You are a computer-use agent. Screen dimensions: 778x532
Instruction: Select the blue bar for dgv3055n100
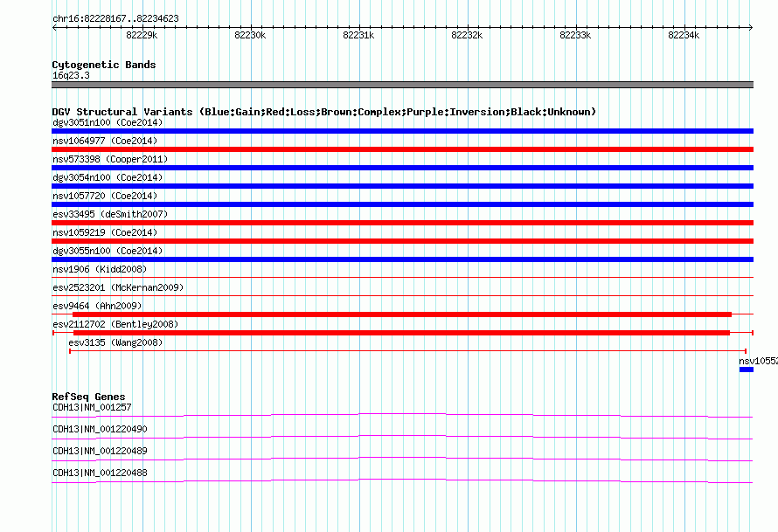tap(402, 259)
